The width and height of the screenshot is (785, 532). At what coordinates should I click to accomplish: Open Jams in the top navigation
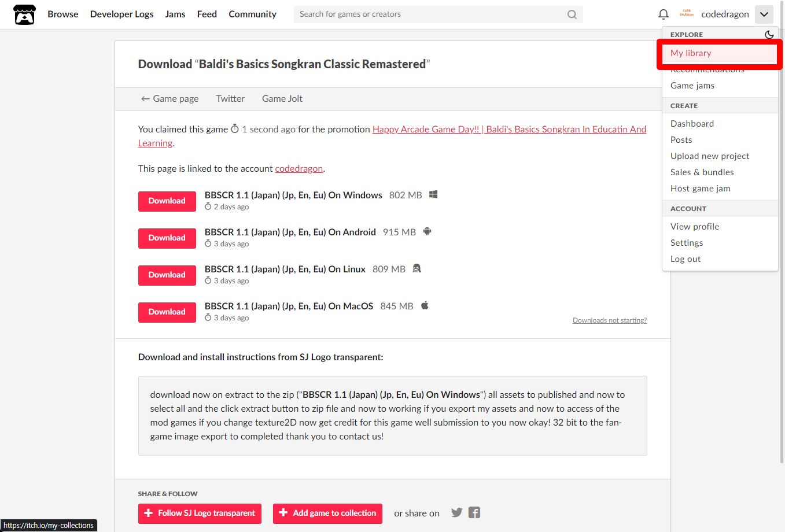(x=175, y=14)
